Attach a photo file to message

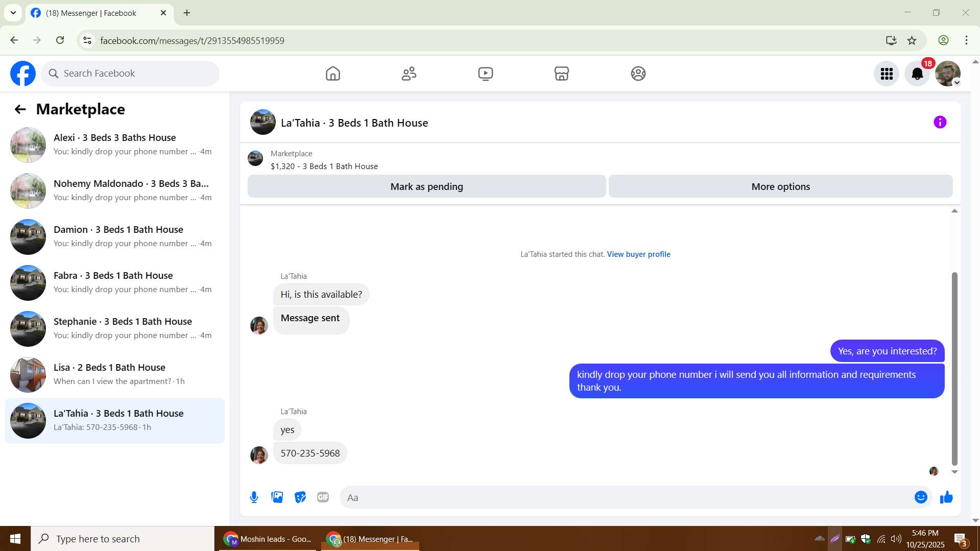(277, 497)
